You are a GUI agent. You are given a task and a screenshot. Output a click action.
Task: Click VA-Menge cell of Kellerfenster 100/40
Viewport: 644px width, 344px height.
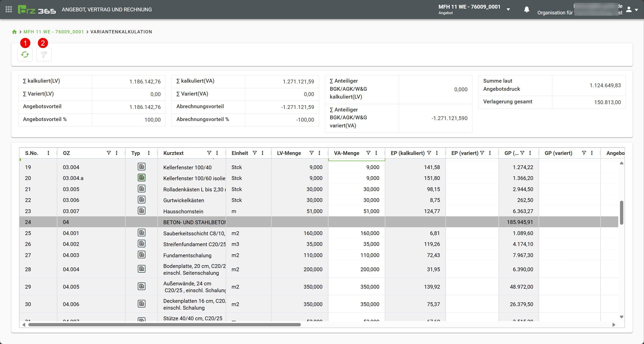tap(356, 167)
